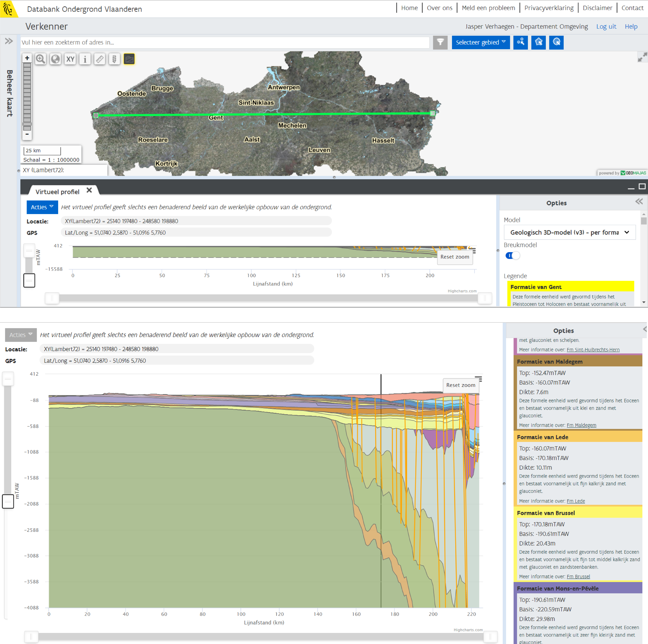Open the blue Acties dropdown menu

(42, 207)
